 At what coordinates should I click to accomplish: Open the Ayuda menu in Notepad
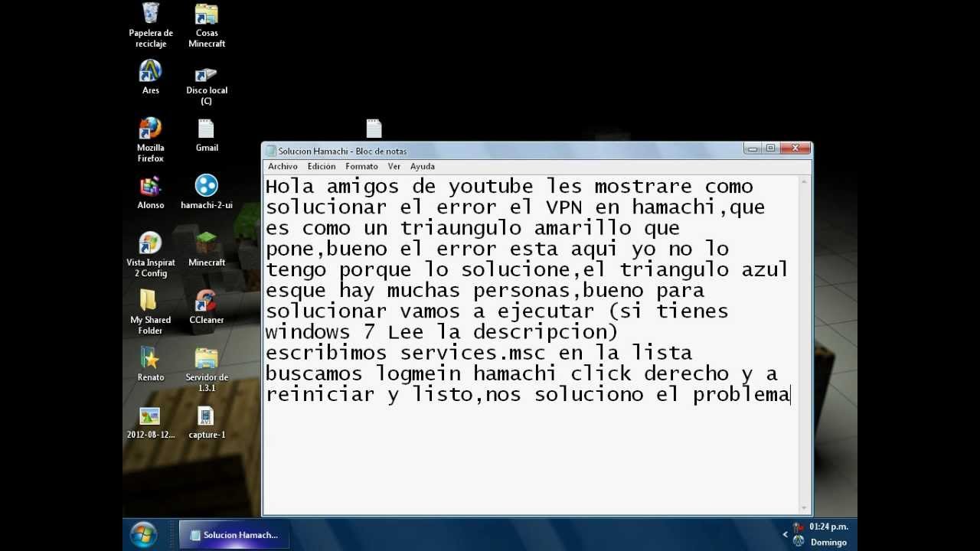coord(422,166)
